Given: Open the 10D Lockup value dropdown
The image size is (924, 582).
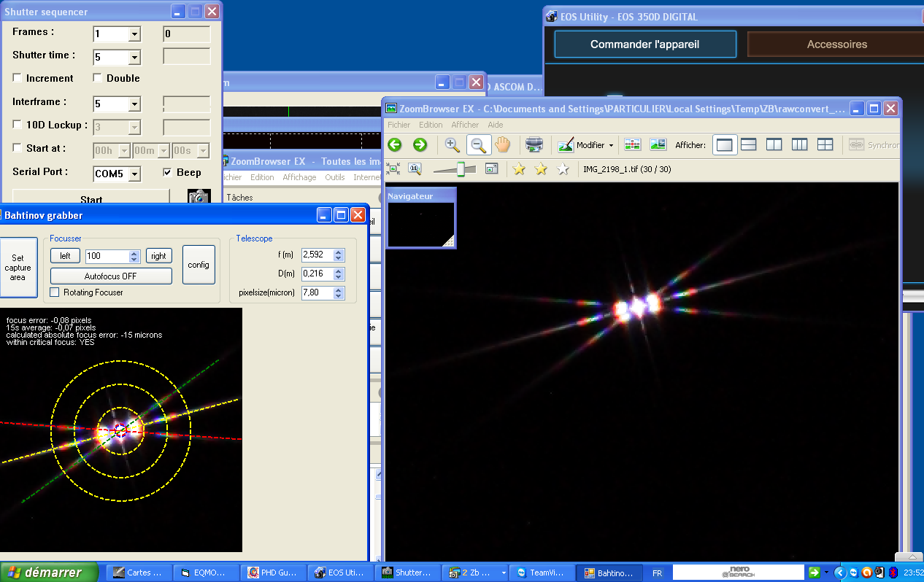Looking at the screenshot, I should tap(134, 128).
